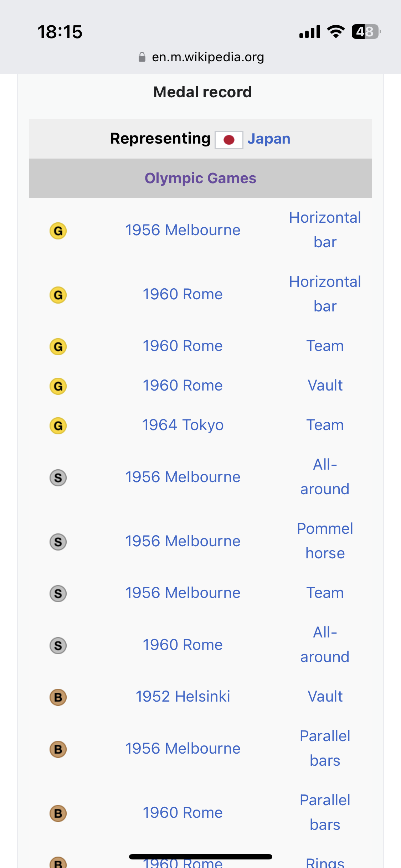
Task: Open the Horizontal bar link for 1956 Melbourne
Action: (x=325, y=230)
